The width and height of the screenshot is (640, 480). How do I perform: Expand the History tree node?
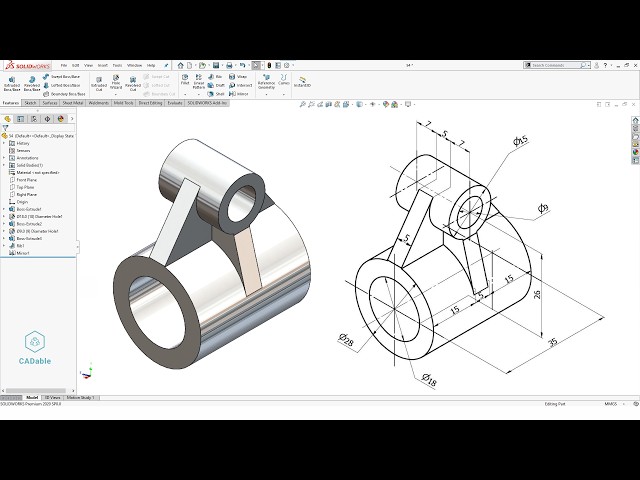pos(4,143)
